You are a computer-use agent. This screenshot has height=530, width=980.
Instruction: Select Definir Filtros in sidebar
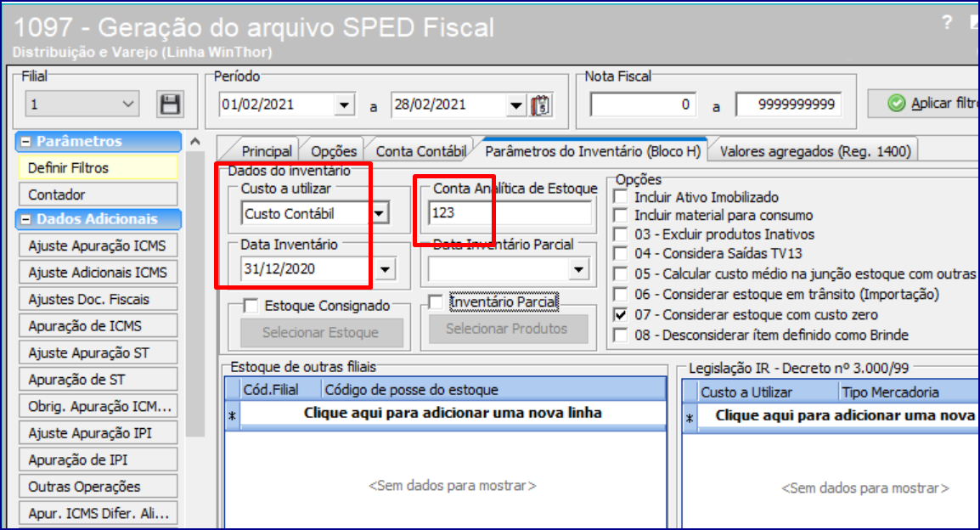tap(99, 168)
